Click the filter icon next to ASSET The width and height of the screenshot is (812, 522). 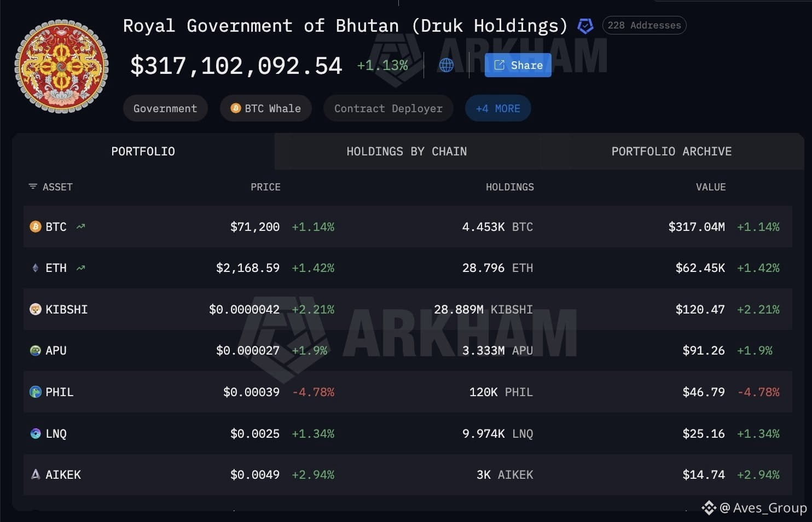(33, 187)
